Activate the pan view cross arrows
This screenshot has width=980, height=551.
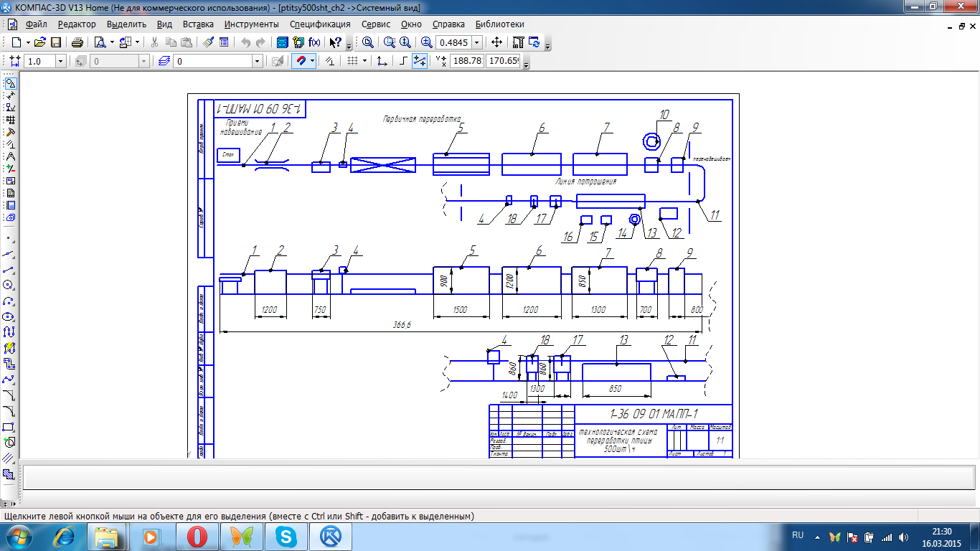point(496,42)
